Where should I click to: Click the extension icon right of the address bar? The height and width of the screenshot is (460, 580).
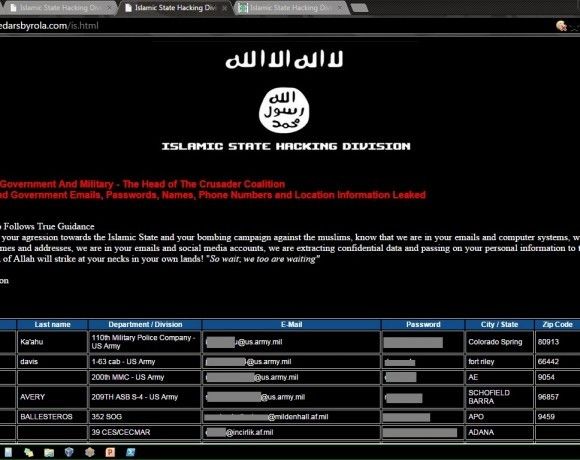(561, 26)
